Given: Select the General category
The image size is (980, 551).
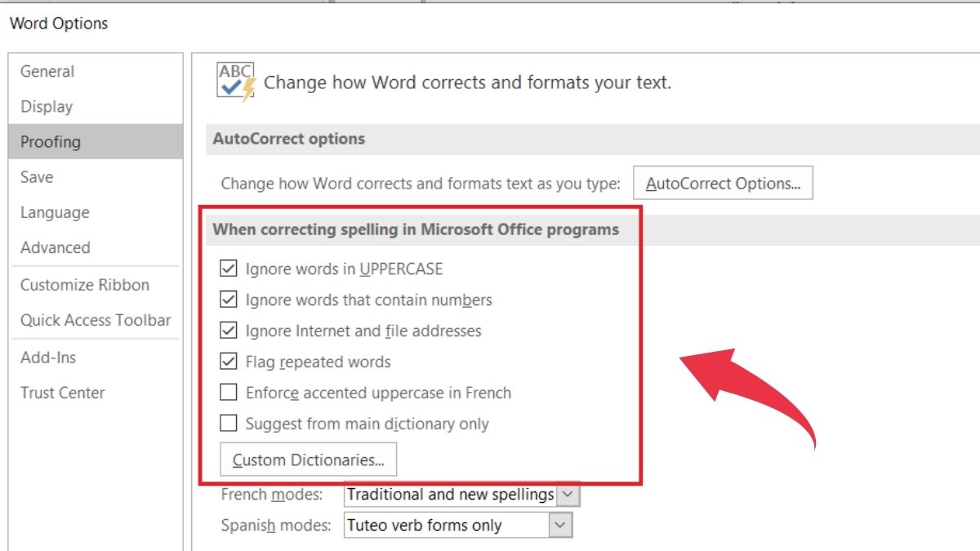Looking at the screenshot, I should 96,71.
